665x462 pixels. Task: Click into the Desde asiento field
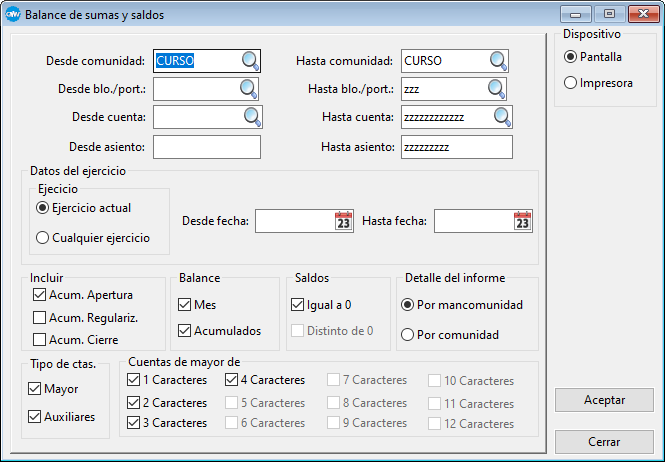[x=206, y=147]
